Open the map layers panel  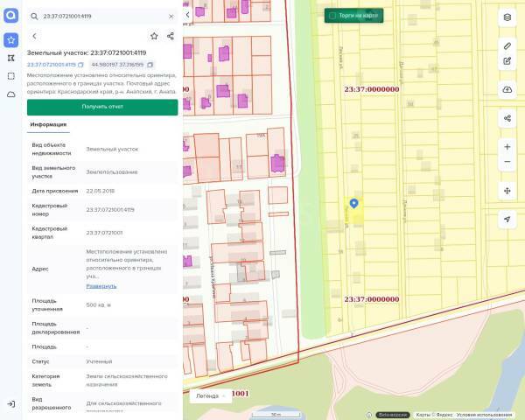click(507, 17)
